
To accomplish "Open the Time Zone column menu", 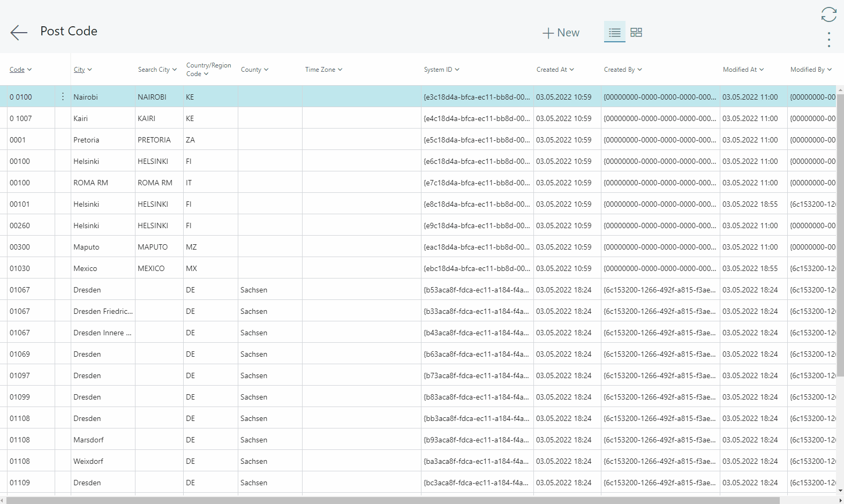I will (x=323, y=70).
